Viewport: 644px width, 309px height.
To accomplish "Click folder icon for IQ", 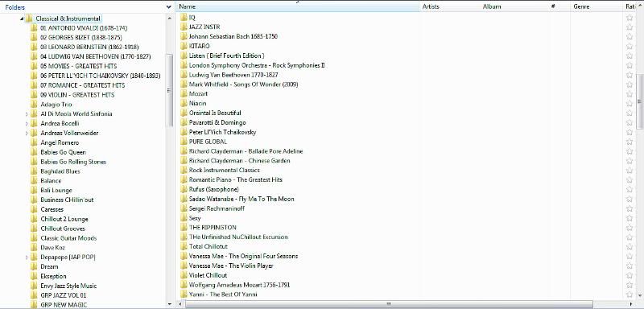I will pos(184,17).
